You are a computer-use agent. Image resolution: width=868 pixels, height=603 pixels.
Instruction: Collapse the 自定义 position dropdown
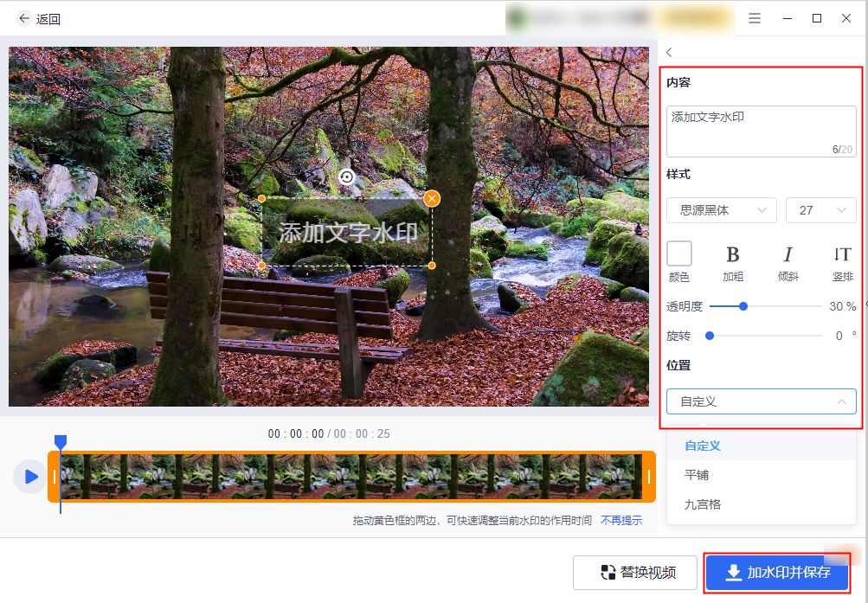(762, 401)
